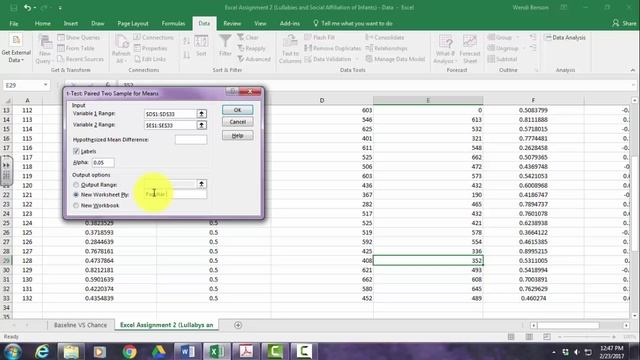
Task: Add a new sheet with plus icon
Action: pos(238,325)
